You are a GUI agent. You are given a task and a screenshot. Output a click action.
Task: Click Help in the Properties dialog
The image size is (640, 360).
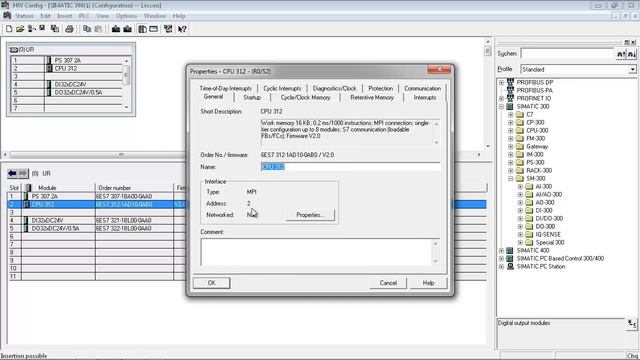coord(428,283)
